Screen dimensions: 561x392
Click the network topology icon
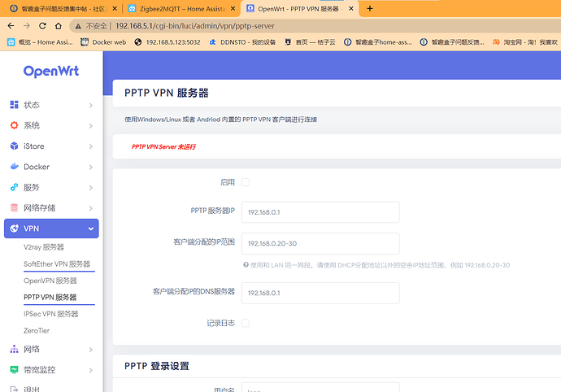click(x=15, y=349)
